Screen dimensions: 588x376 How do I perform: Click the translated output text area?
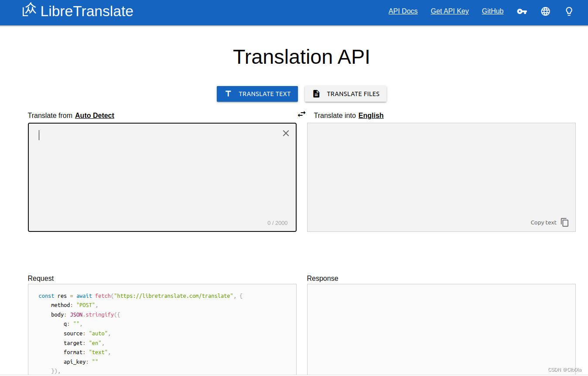coord(441,177)
